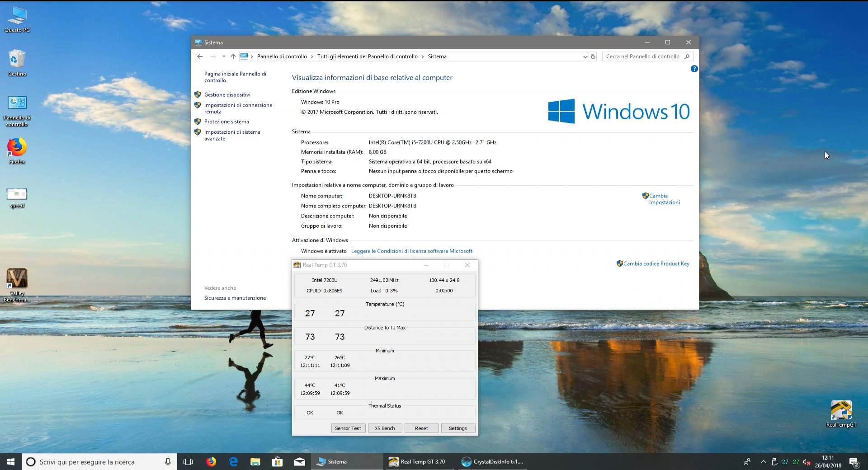Click Cambia impostazioni link
The height and width of the screenshot is (470, 868).
click(x=664, y=199)
